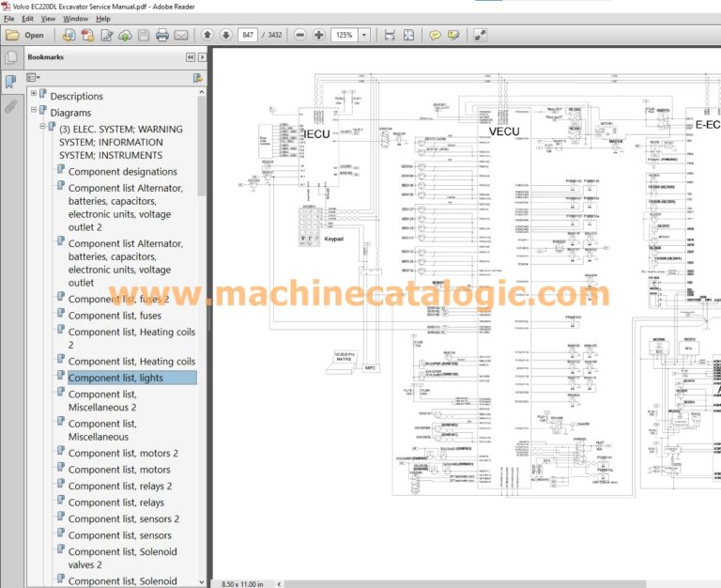Click the page number field showing 847
The height and width of the screenshot is (588, 721).
[248, 35]
